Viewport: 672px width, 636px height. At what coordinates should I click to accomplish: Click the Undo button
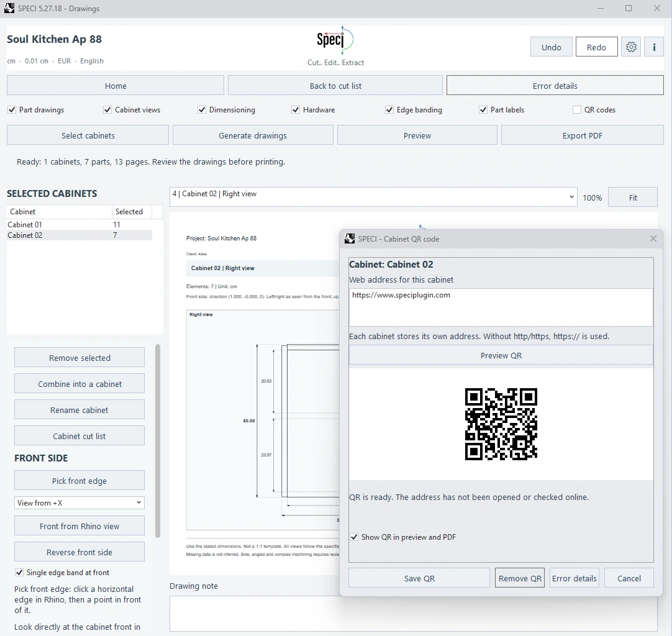(x=551, y=47)
